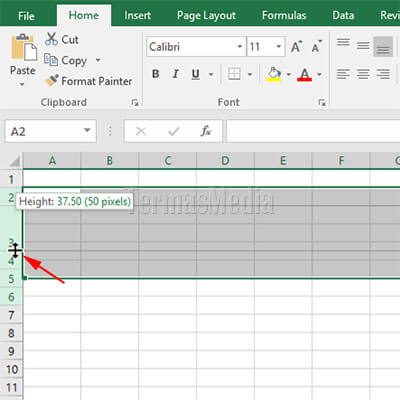
Task: Align text right
Action: tap(383, 74)
